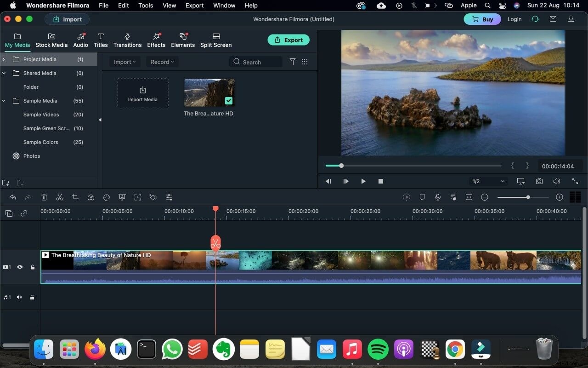Screen dimensions: 588x368
Task: Click the Undo arrow
Action: pos(13,197)
